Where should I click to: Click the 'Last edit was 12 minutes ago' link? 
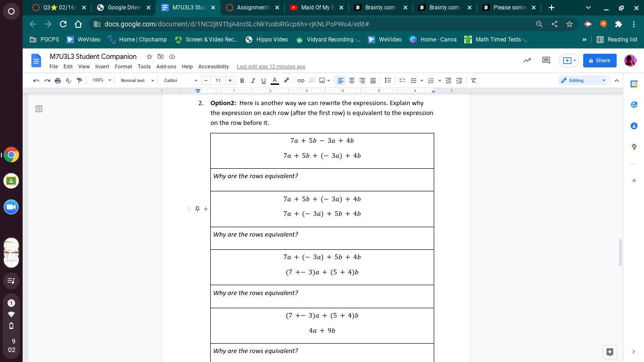(x=271, y=66)
